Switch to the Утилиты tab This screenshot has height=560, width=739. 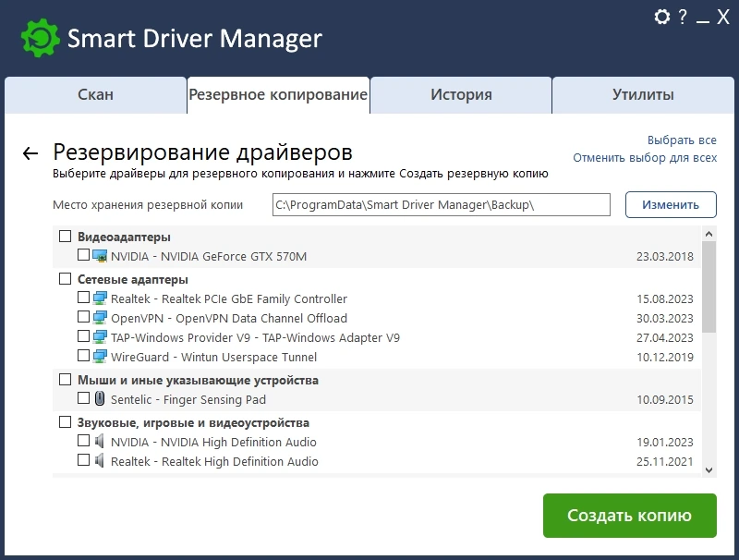coord(643,95)
